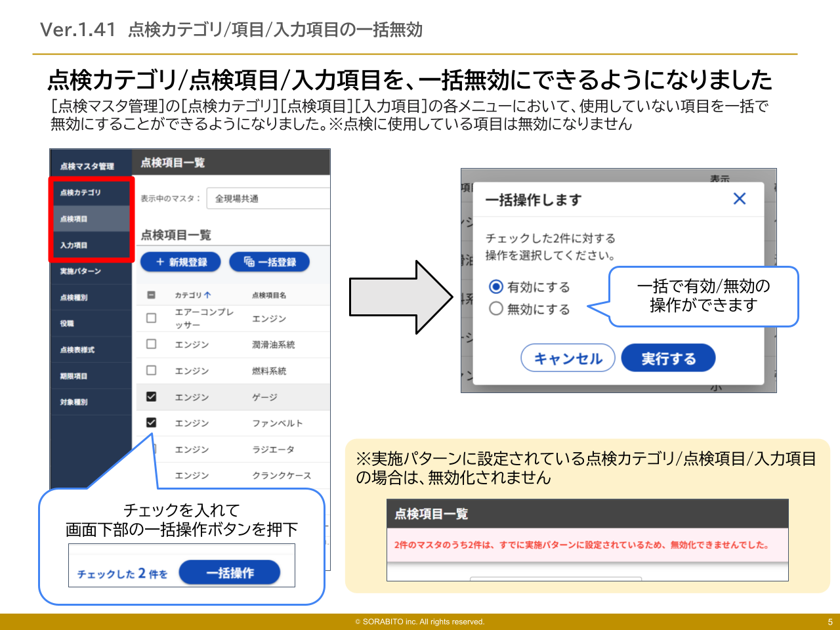Image resolution: width=840 pixels, height=630 pixels.
Task: Uncheck the ファンベルト row checkbox
Action: coord(151,423)
